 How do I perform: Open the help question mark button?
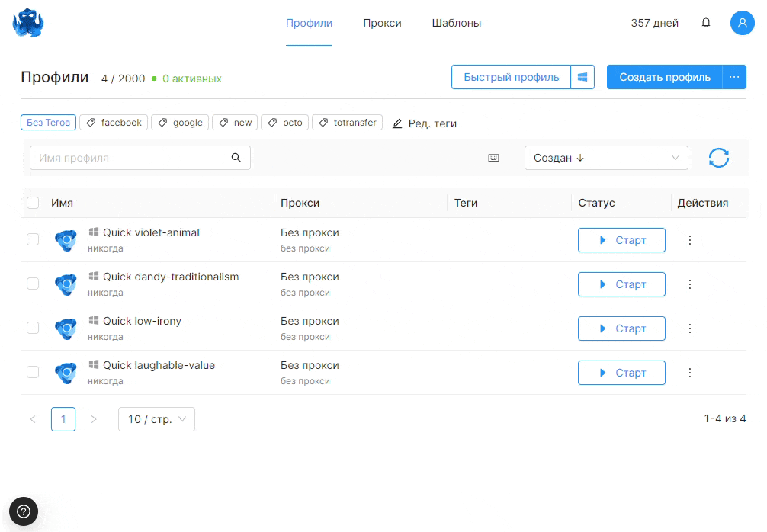point(23,511)
